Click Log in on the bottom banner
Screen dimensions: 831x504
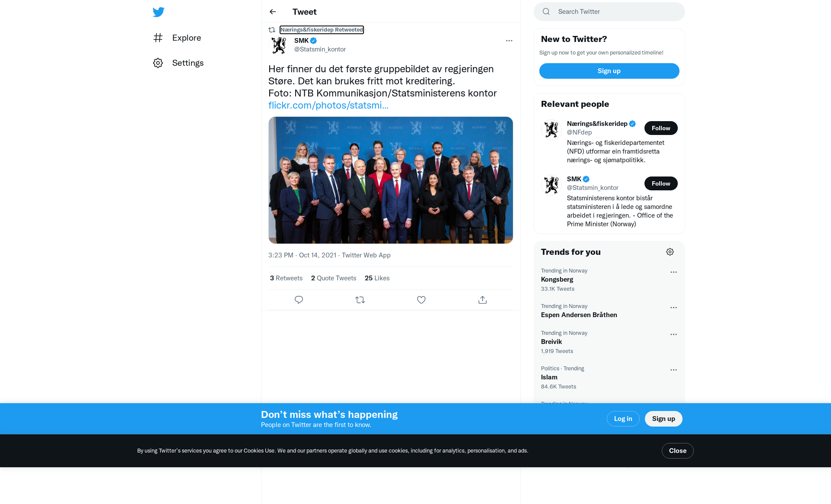tap(623, 419)
